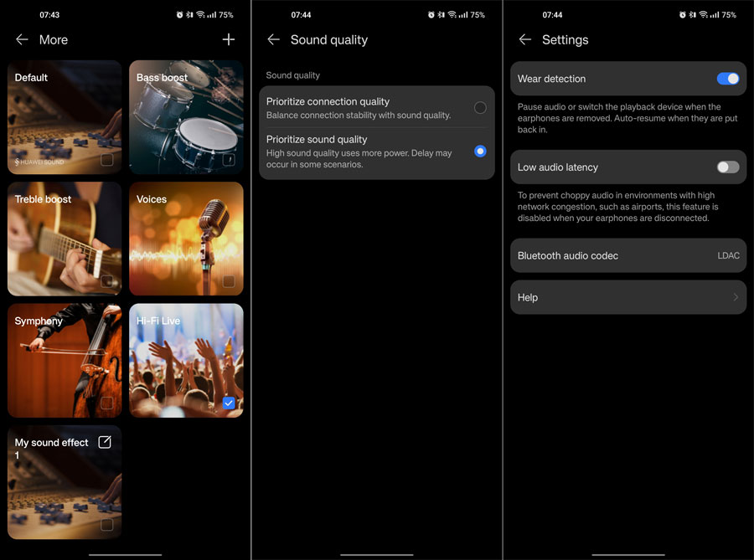The height and width of the screenshot is (560, 754).
Task: Uncheck the Hi-Fi Live checkbox
Action: [229, 403]
